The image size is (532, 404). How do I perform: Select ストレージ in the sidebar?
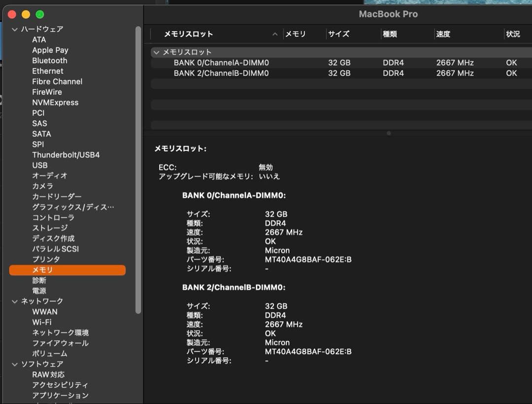[51, 228]
